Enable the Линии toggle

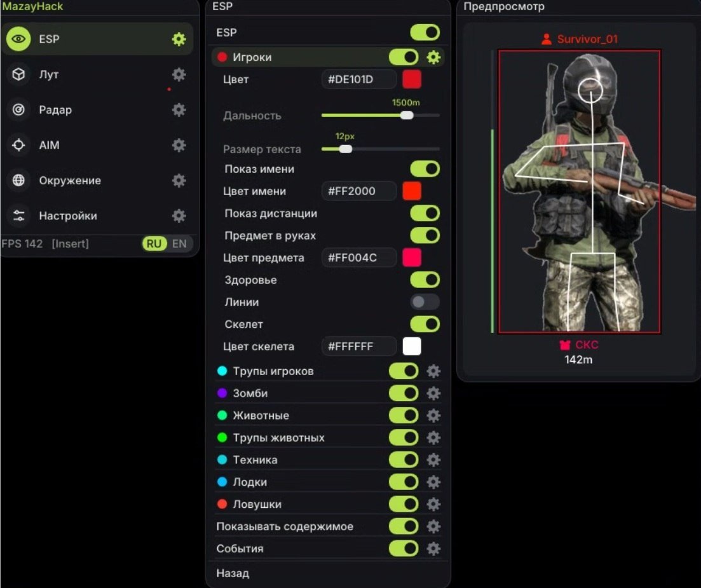425,302
